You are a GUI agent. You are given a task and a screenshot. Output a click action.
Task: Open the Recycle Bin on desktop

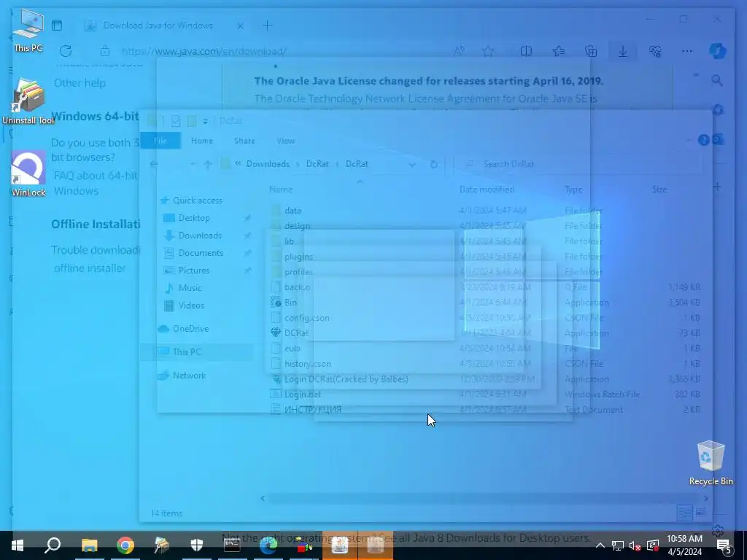[711, 463]
